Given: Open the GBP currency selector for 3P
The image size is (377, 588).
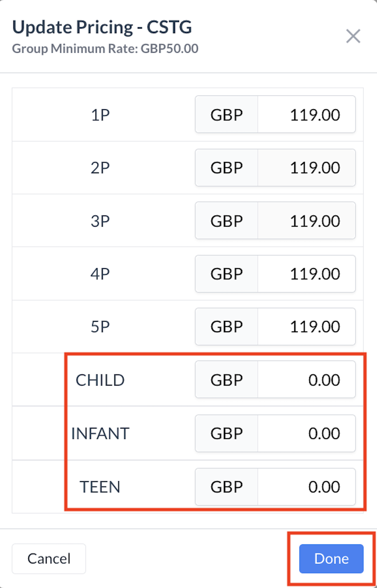Looking at the screenshot, I should (x=226, y=220).
